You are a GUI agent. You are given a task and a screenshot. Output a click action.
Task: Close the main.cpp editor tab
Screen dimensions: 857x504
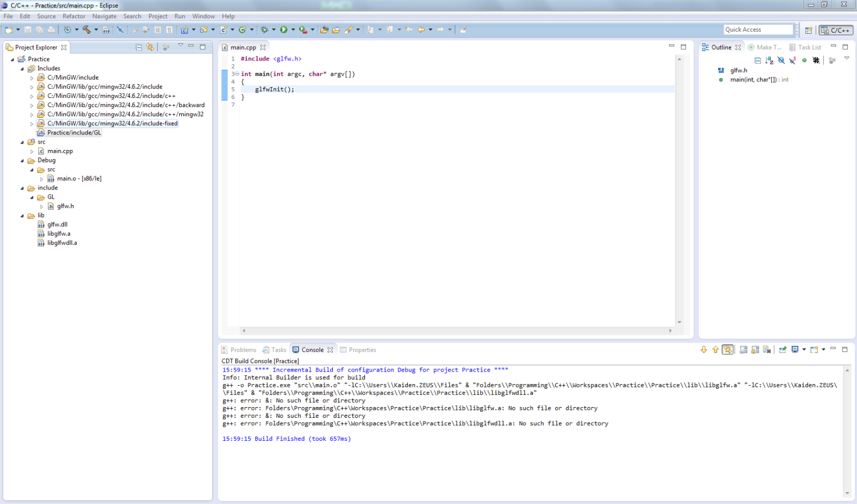[263, 48]
